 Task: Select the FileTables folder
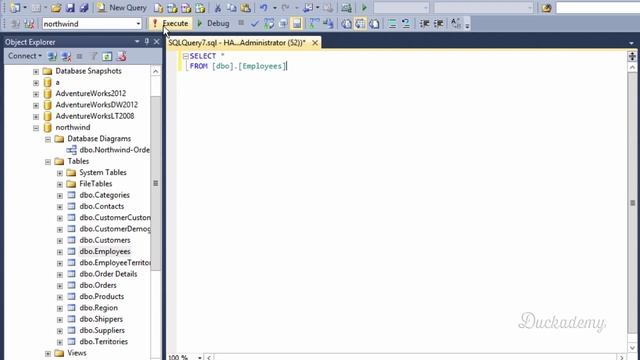(96, 184)
